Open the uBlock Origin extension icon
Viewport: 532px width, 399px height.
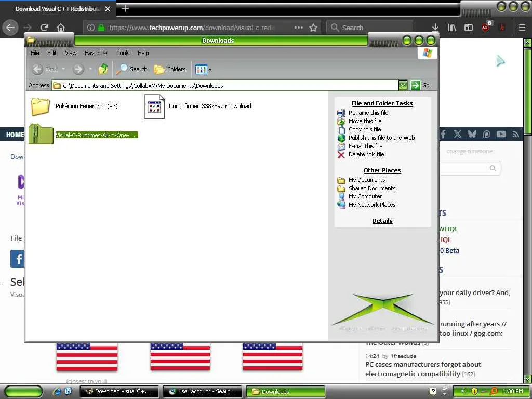click(x=486, y=27)
